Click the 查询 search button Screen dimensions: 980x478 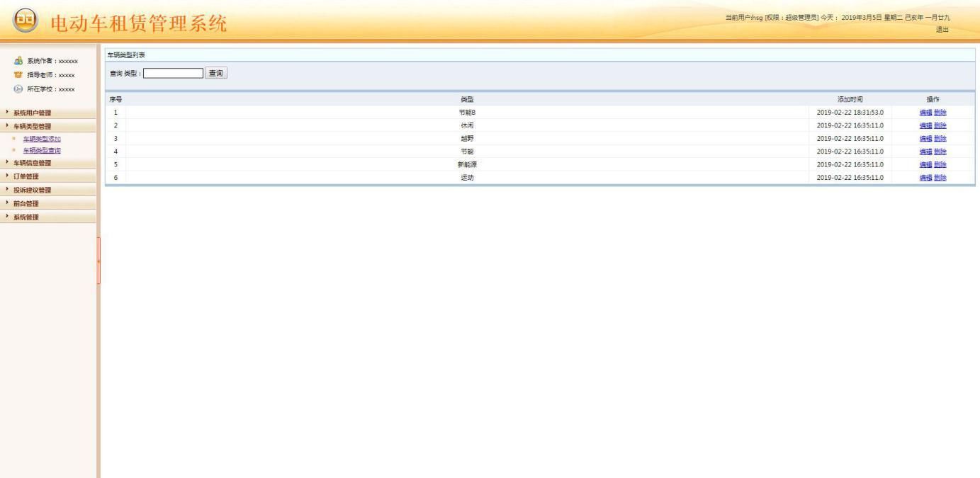click(x=216, y=73)
